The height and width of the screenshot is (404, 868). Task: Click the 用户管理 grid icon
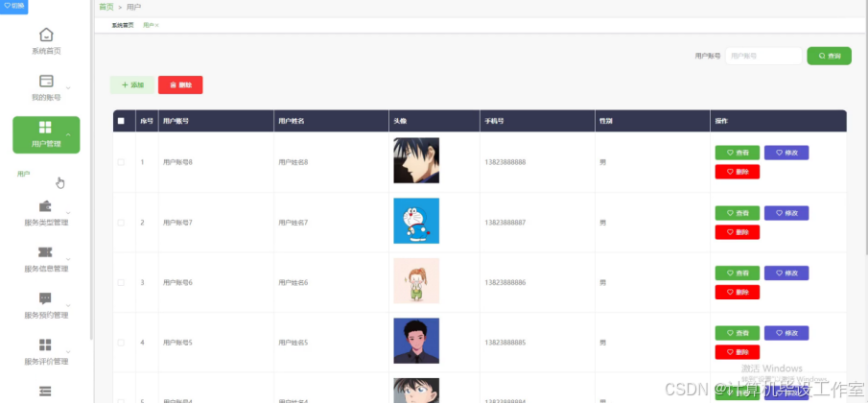(45, 128)
